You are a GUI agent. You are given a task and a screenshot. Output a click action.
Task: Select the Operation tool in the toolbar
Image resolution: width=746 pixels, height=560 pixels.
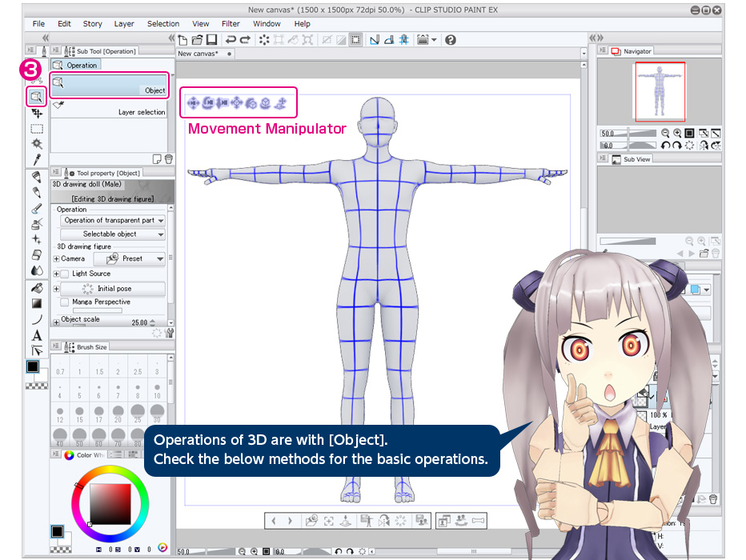coord(36,97)
